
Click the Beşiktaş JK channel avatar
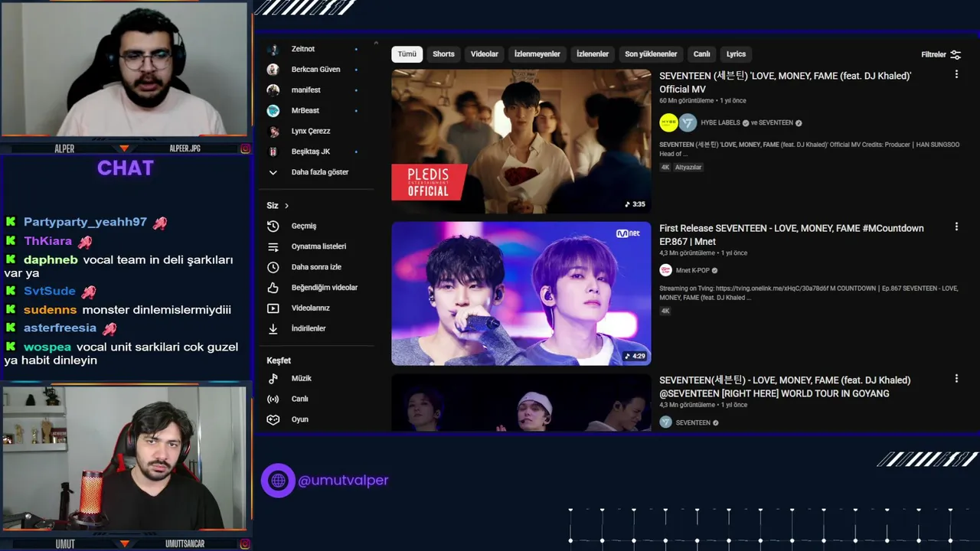click(273, 152)
